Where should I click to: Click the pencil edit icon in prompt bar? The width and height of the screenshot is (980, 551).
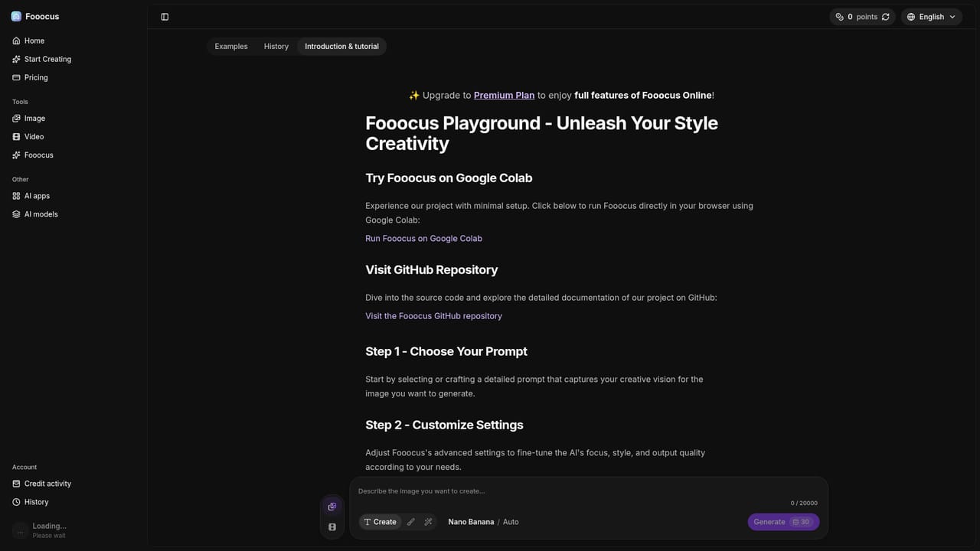411,522
